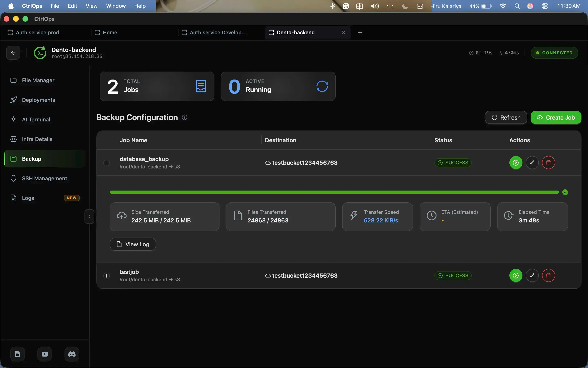
Task: Open the Window menu
Action: [x=116, y=6]
